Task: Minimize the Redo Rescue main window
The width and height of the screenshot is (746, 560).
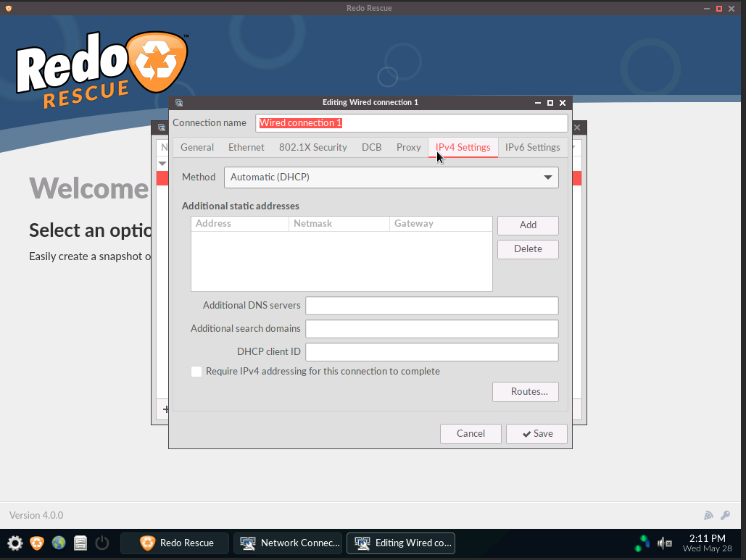Action: 707,9
